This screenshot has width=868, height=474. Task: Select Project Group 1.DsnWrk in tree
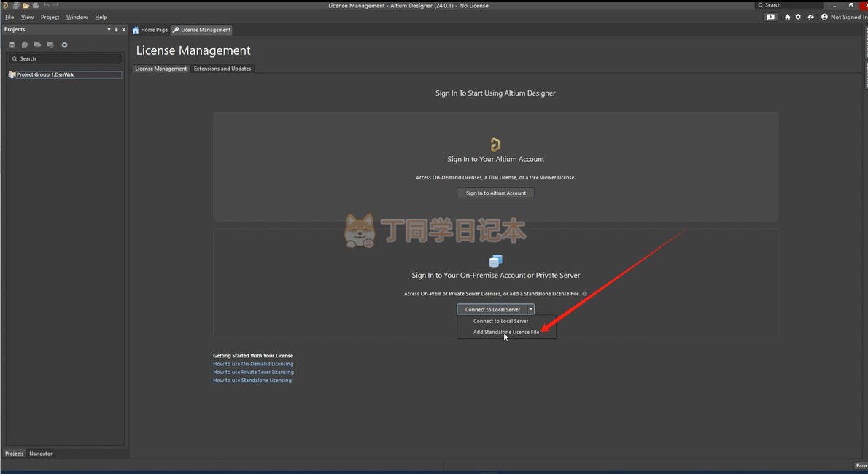[45, 74]
